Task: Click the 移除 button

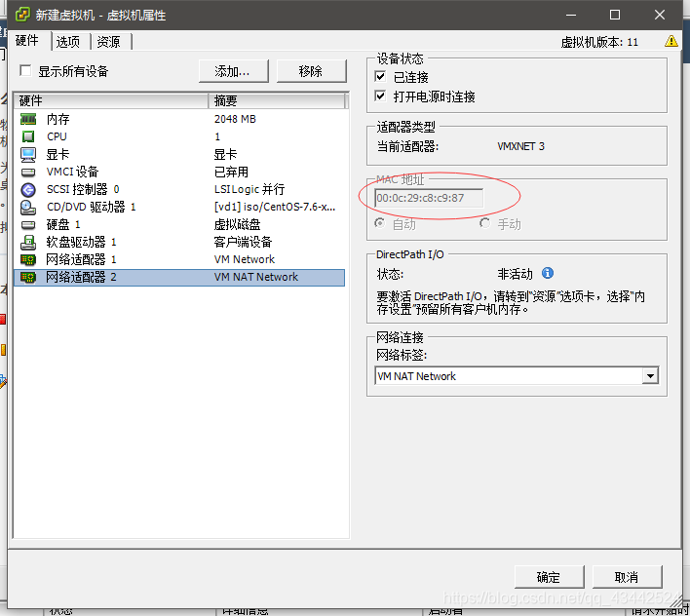Action: tap(311, 71)
